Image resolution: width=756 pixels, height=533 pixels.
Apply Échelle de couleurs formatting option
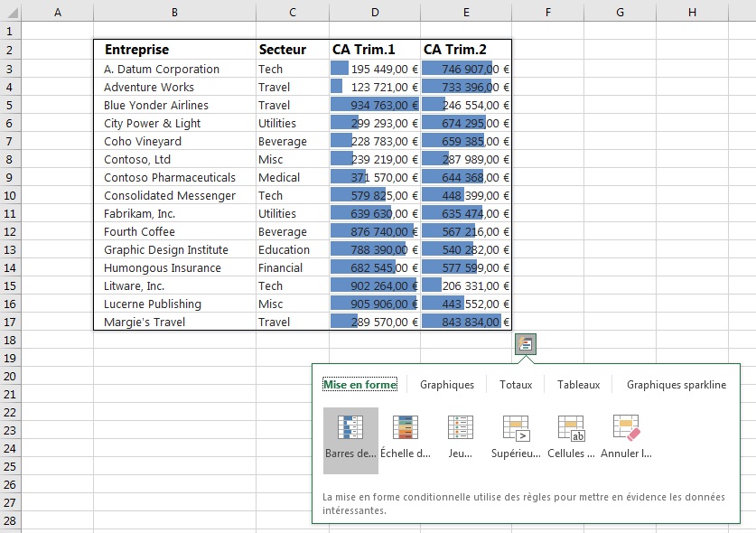click(406, 440)
